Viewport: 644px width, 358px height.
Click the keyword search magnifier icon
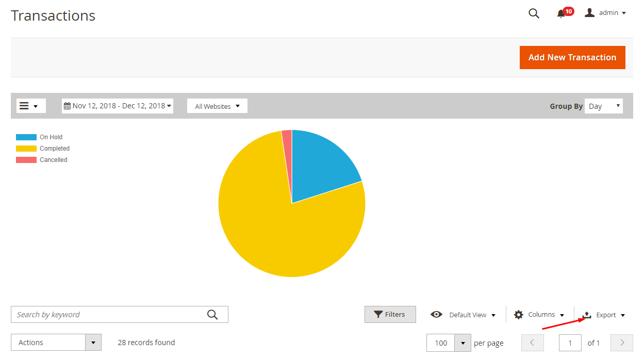click(212, 315)
